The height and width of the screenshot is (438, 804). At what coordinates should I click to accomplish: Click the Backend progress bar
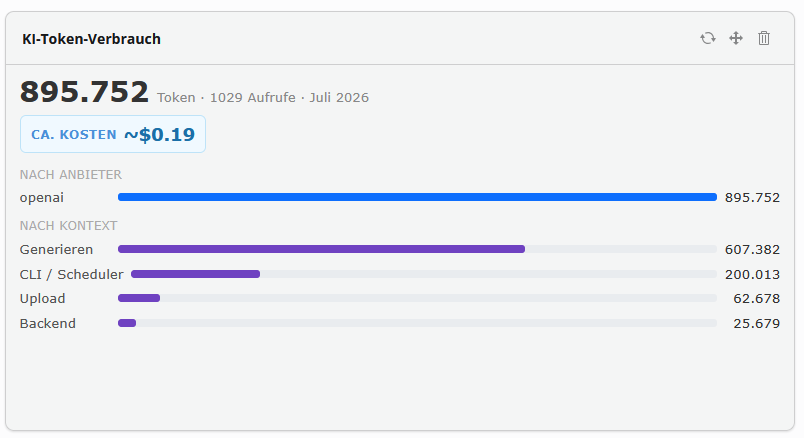pyautogui.click(x=417, y=323)
